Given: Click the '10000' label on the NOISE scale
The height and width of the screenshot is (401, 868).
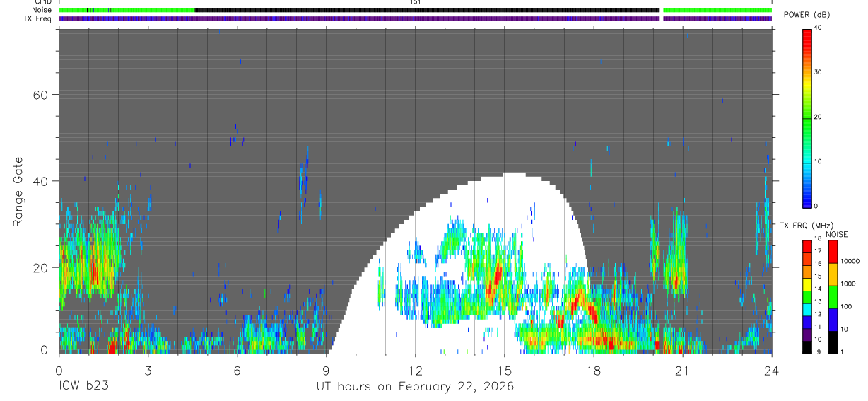Looking at the screenshot, I should [x=850, y=261].
